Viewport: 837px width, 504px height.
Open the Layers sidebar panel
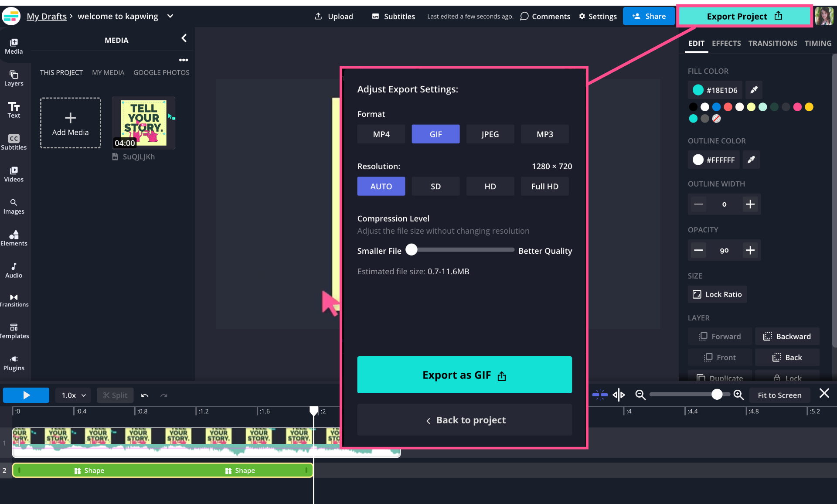[14, 78]
